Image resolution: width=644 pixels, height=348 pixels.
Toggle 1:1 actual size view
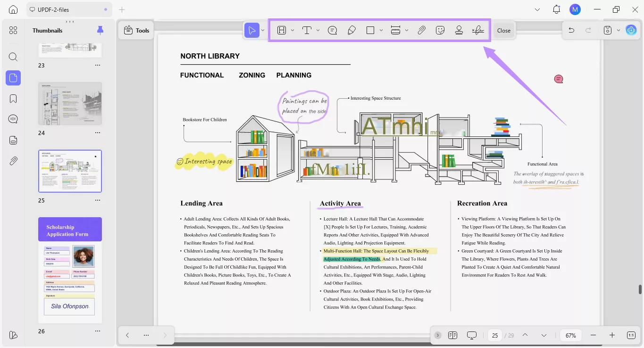coord(631,335)
